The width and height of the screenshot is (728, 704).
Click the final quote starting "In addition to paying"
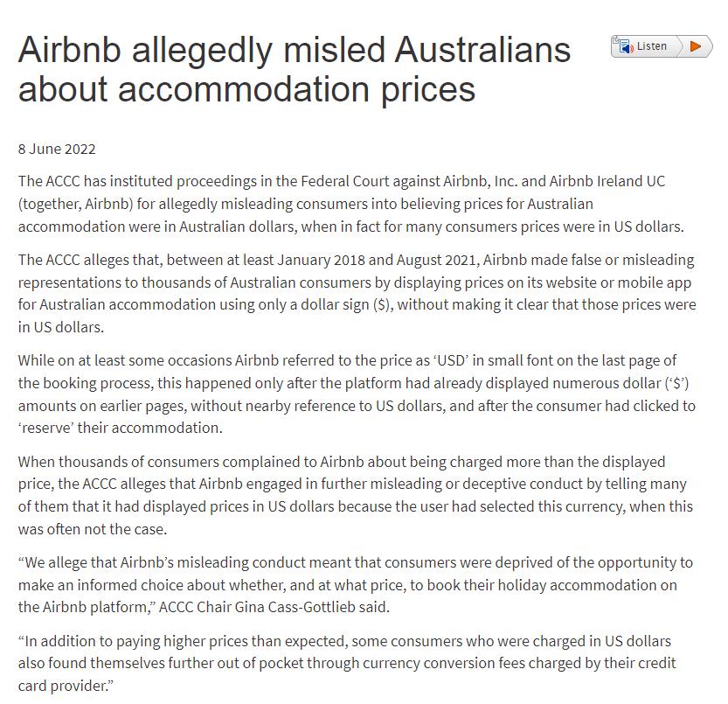(347, 664)
